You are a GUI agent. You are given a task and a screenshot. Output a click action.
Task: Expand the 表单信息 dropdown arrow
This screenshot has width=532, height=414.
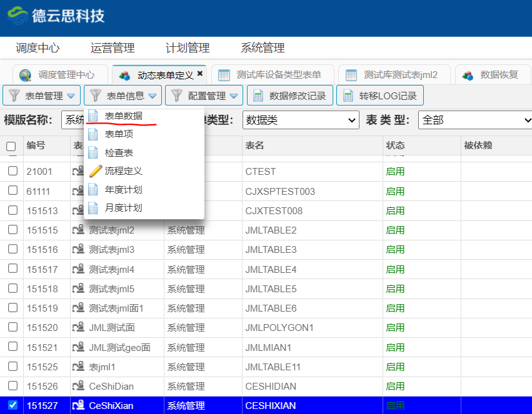coord(153,96)
